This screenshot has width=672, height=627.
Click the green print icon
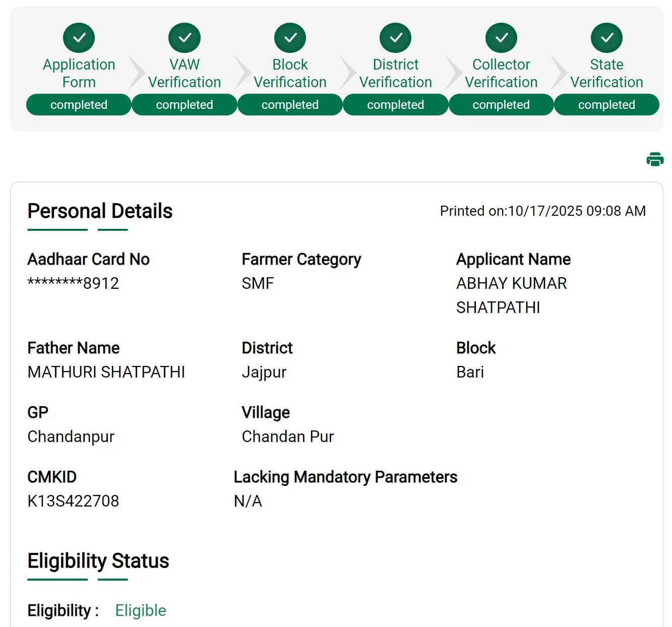(x=655, y=159)
